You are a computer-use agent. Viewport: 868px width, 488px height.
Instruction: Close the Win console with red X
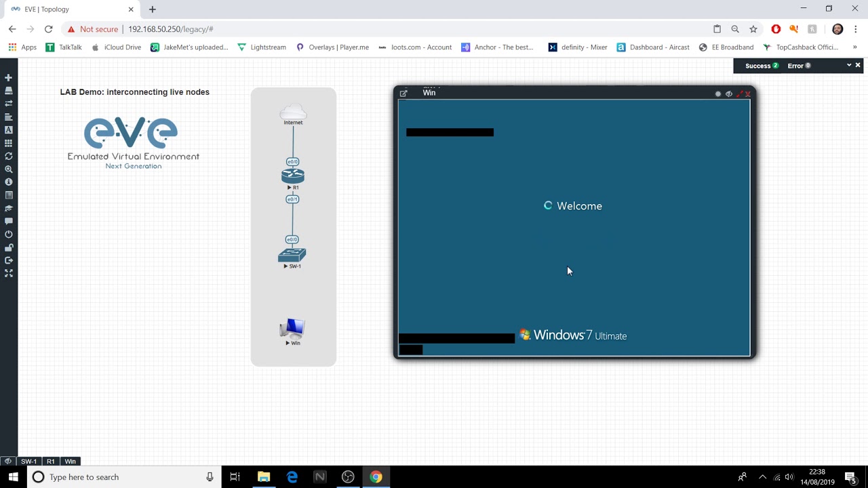[x=748, y=94]
